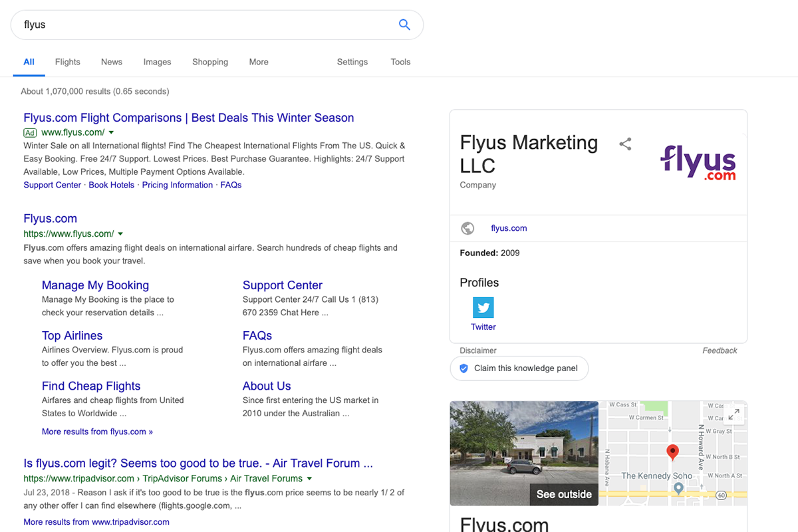Click the Ad badge next to www.flyus.com
The height and width of the screenshot is (532, 798).
coord(30,132)
